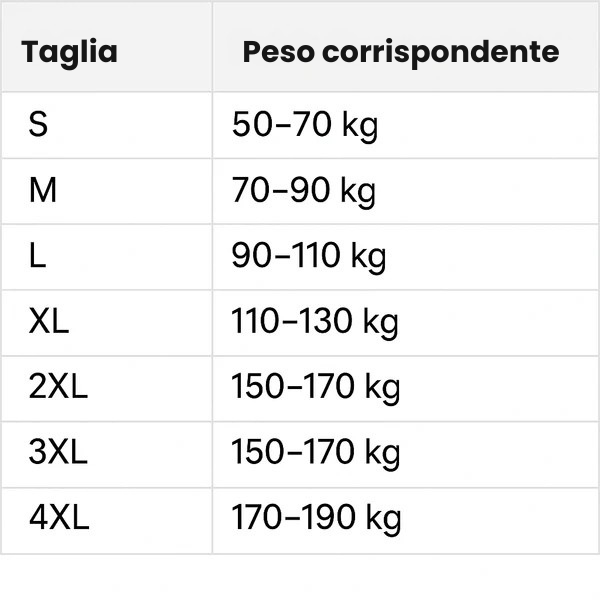Select the 3XL size cell
600x600 pixels.
[x=58, y=453]
